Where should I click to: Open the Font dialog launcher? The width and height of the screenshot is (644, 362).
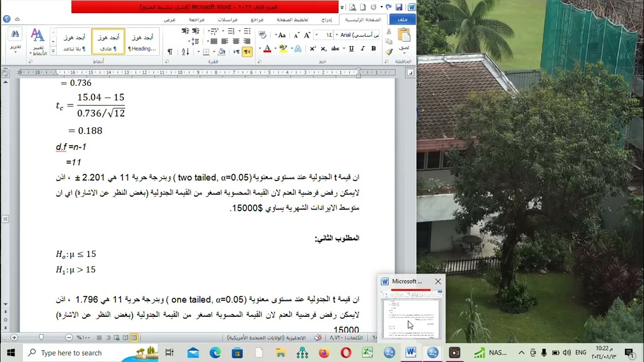(x=259, y=61)
